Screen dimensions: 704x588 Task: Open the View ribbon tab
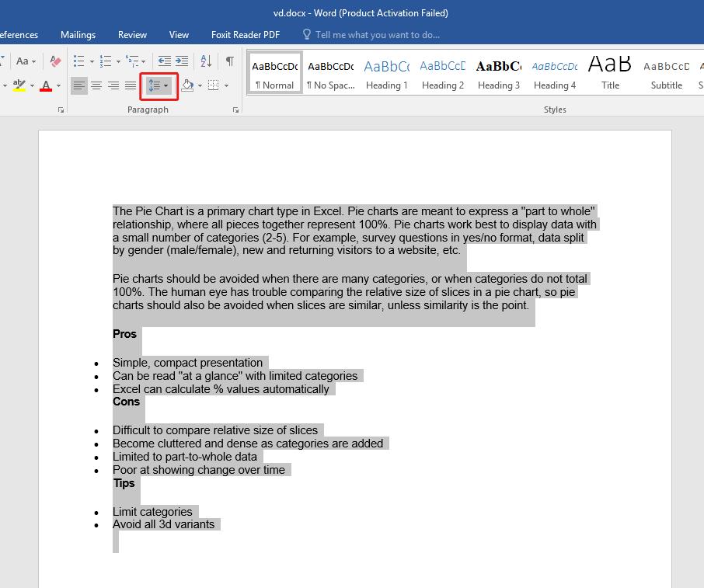coord(179,35)
